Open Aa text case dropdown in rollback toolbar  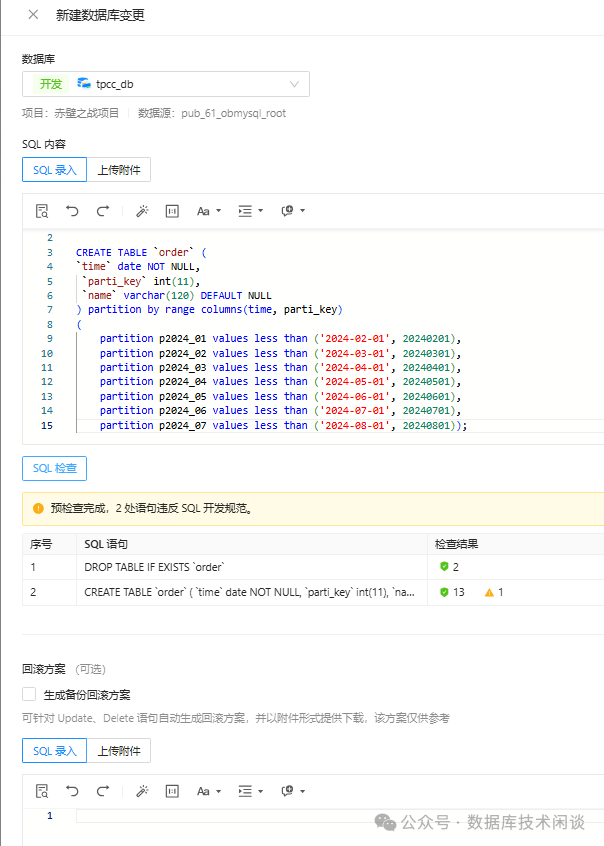pyautogui.click(x=209, y=791)
